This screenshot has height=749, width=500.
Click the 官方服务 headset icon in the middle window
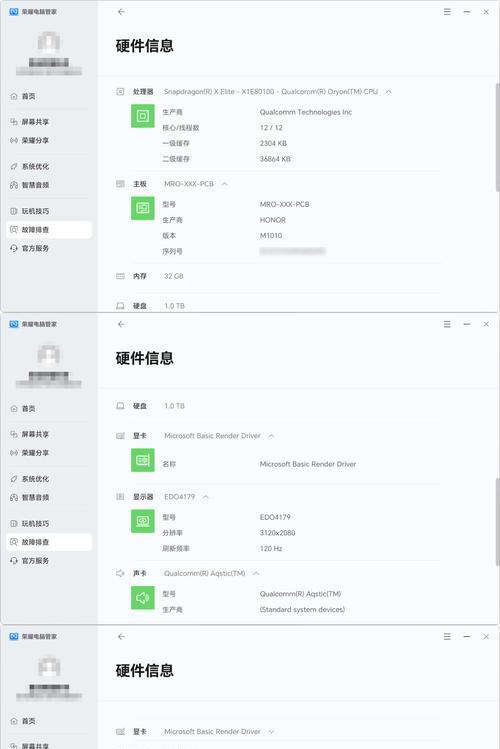coord(14,561)
